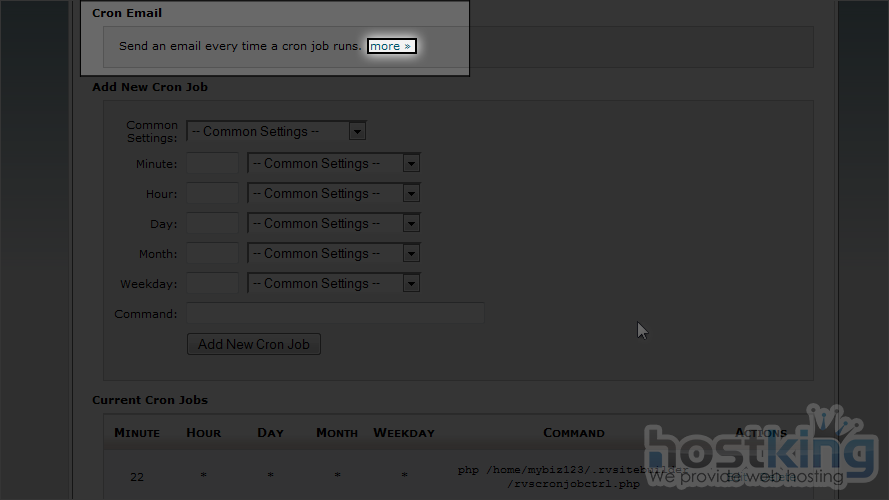The width and height of the screenshot is (889, 500).
Task: Click the Month text field
Action: [x=213, y=253]
